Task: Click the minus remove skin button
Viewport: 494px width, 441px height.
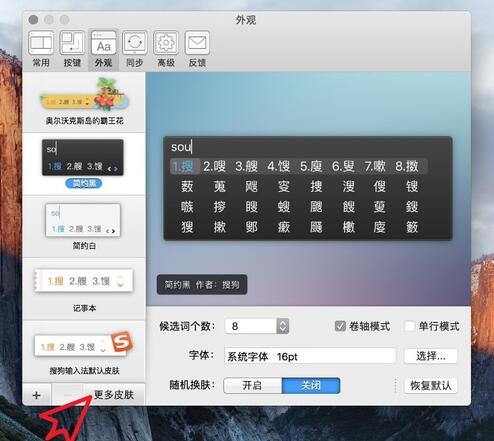Action: pos(68,395)
